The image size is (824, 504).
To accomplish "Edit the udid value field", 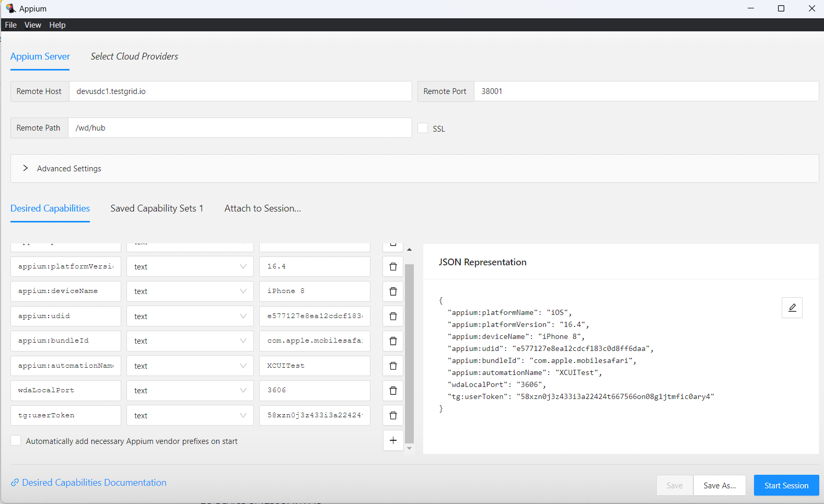I will (x=315, y=316).
